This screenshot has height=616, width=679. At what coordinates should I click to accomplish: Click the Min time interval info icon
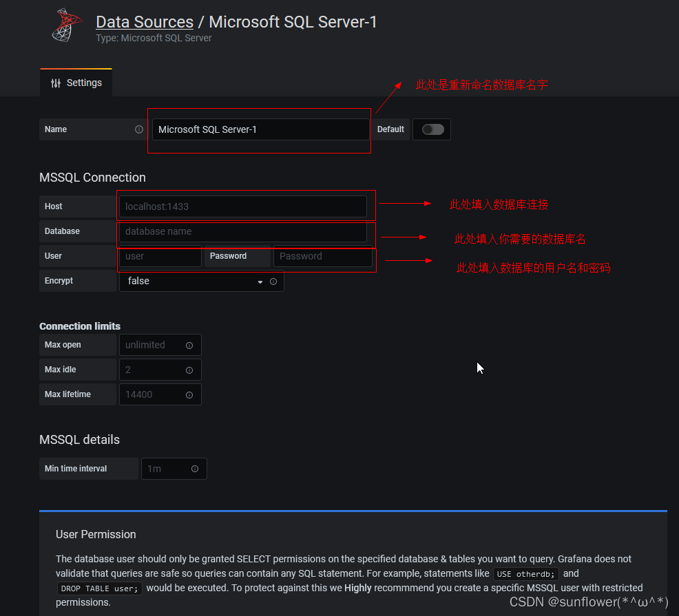195,469
